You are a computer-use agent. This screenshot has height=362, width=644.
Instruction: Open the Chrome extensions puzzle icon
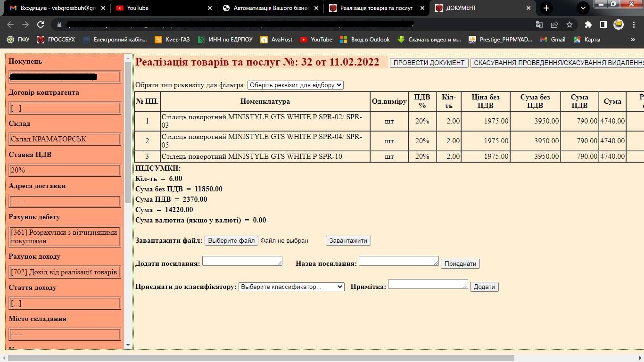pos(588,25)
